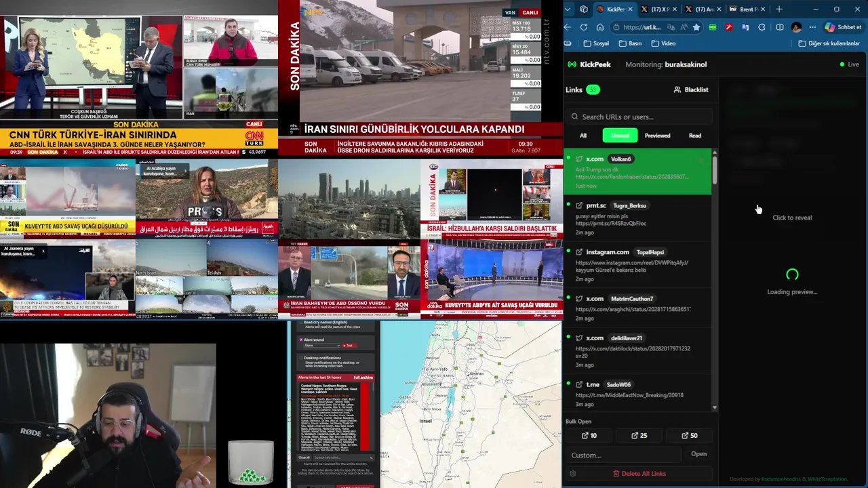Image resolution: width=868 pixels, height=488 pixels.
Task: Click the search magnifier in KickPeek
Action: (575, 117)
